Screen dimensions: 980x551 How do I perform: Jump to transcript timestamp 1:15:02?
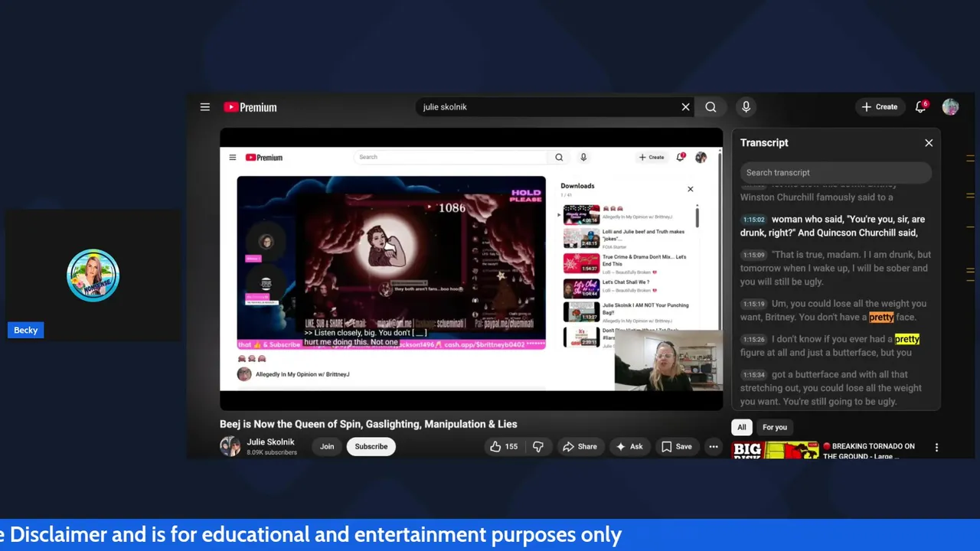pyautogui.click(x=754, y=220)
